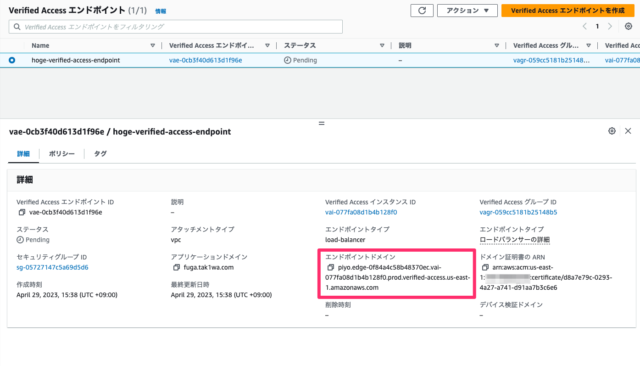
Task: Click Pending status clock icon in table row
Action: (x=287, y=60)
